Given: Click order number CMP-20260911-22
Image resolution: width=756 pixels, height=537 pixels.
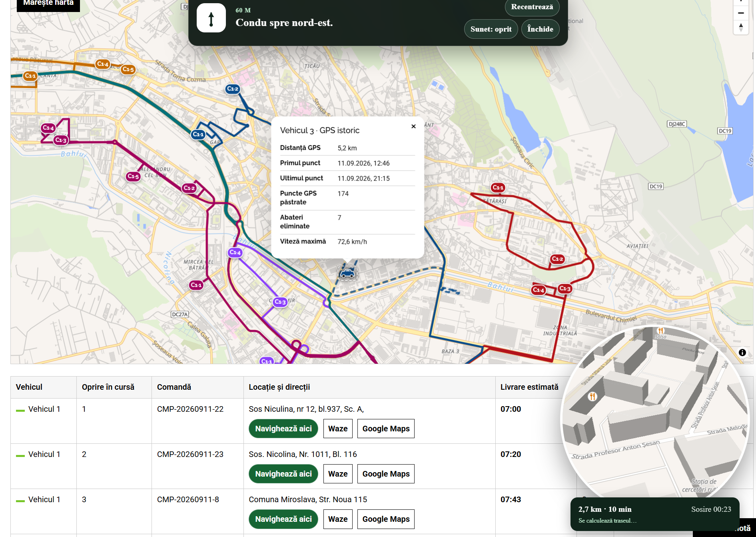Looking at the screenshot, I should (190, 409).
